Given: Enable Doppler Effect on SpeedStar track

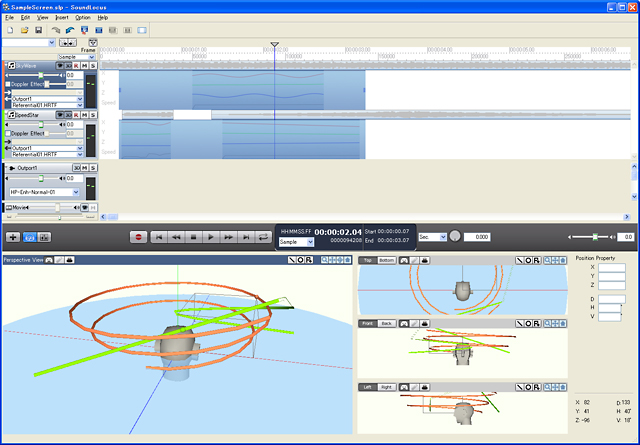Looking at the screenshot, I should tap(8, 134).
